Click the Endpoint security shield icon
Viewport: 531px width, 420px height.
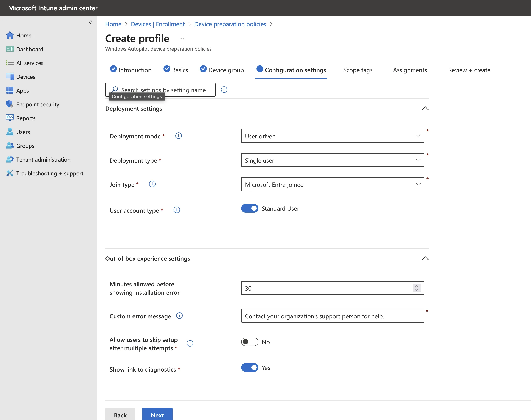(x=10, y=104)
